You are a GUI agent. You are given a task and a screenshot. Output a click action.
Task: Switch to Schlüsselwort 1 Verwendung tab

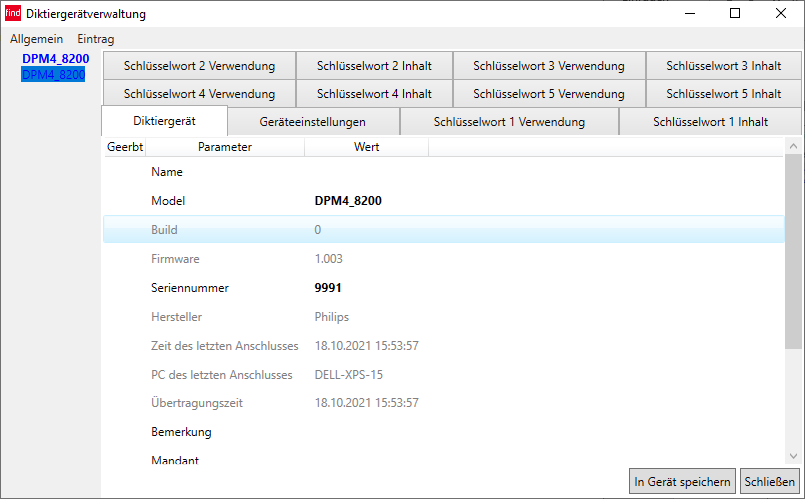pyautogui.click(x=509, y=122)
